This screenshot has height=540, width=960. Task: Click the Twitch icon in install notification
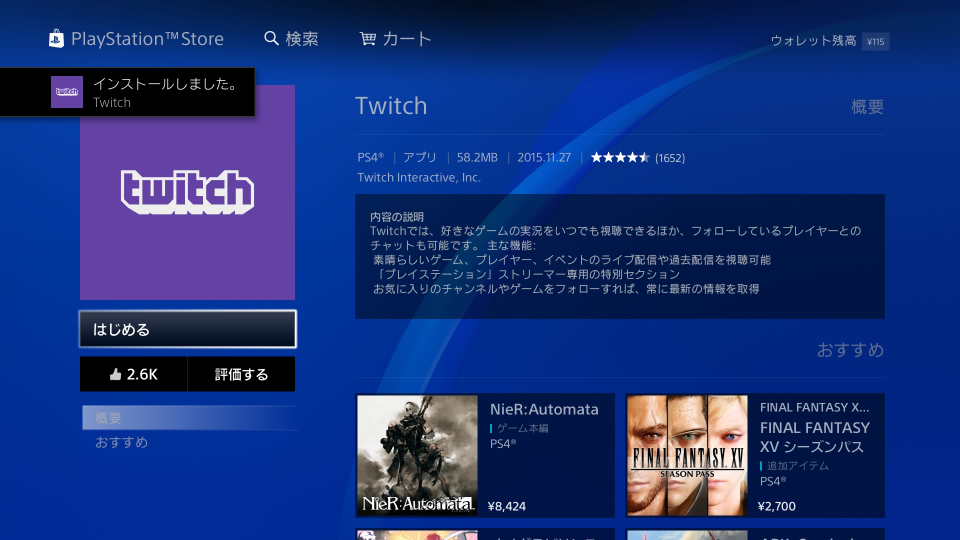pyautogui.click(x=67, y=92)
